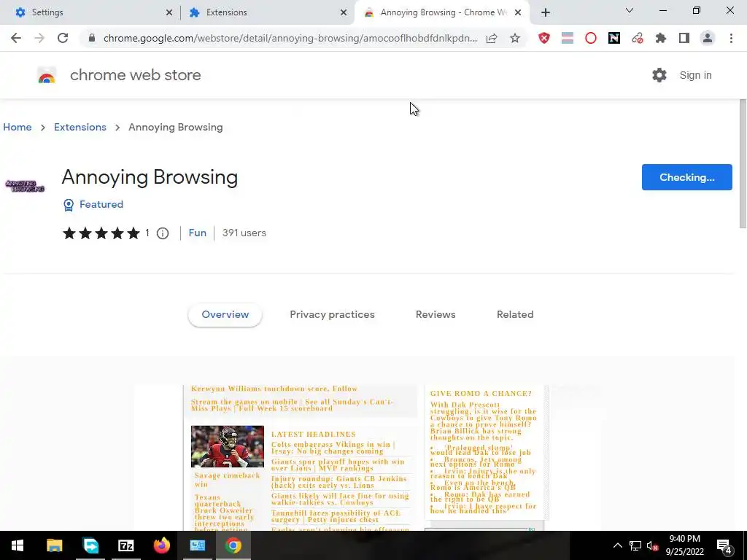Switch to the Extensions browser tab

pos(267,12)
